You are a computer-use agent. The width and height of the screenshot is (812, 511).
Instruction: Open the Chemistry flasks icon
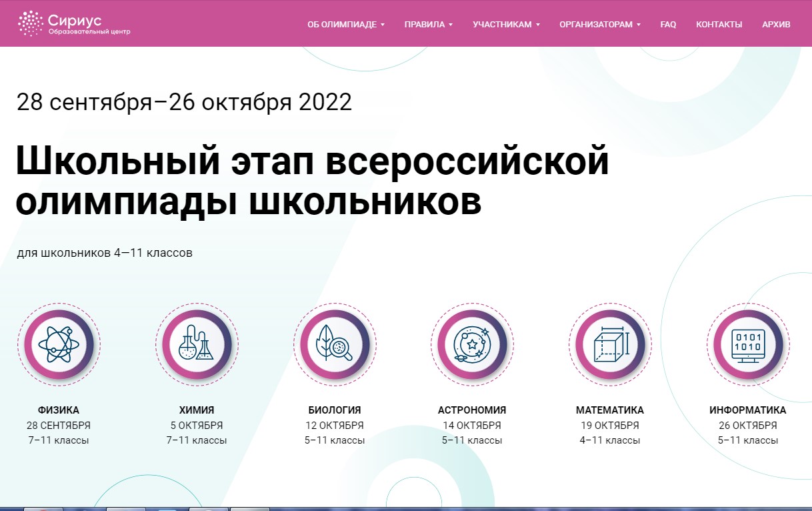[197, 344]
